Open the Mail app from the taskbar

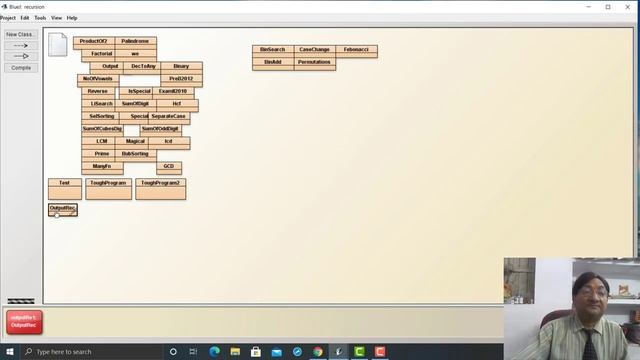(x=277, y=351)
